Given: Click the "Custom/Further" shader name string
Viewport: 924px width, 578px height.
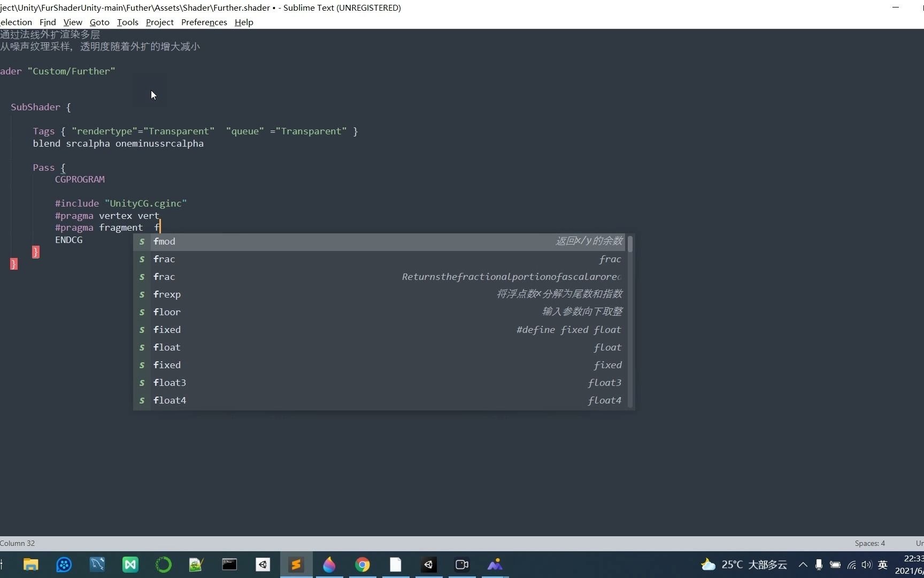Looking at the screenshot, I should coord(71,71).
